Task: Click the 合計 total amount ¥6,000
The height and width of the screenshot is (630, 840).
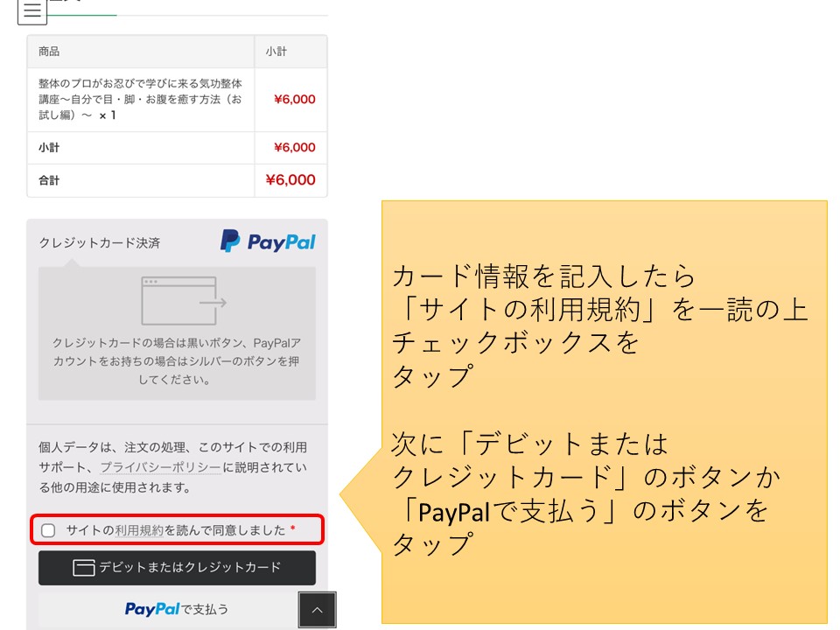Action: [290, 180]
